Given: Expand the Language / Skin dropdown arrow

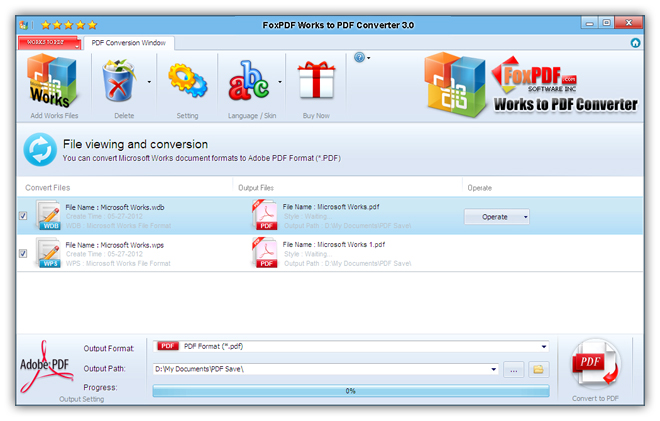Looking at the screenshot, I should tap(280, 82).
